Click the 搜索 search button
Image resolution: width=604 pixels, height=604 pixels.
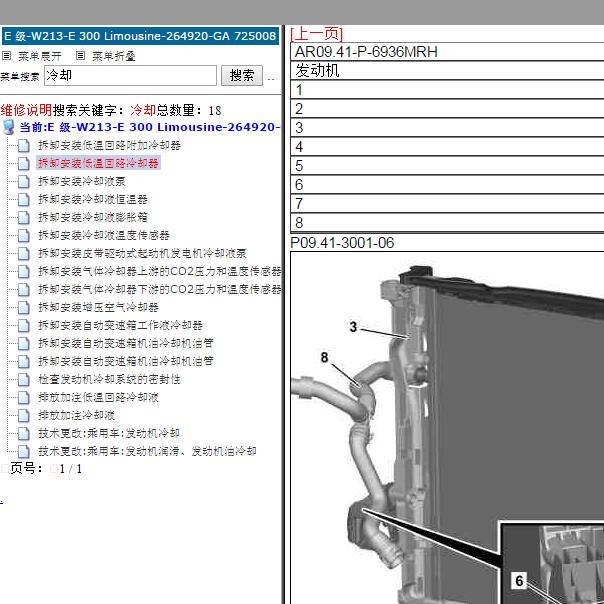click(242, 76)
